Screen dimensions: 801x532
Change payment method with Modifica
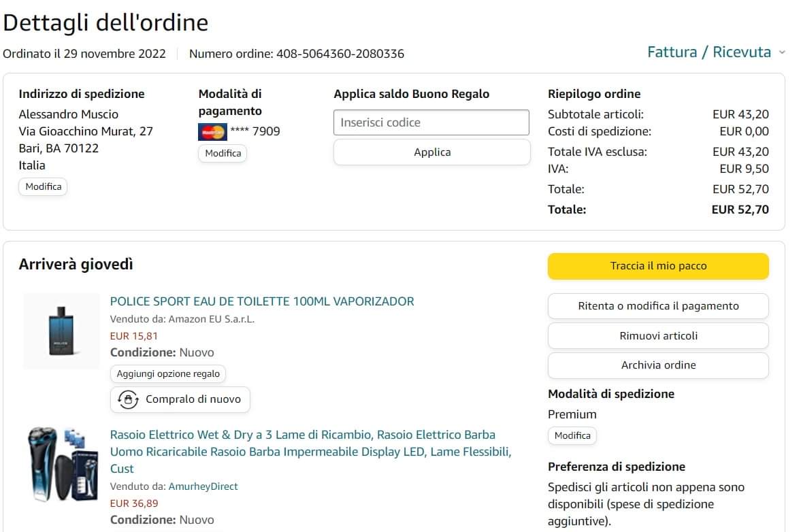pyautogui.click(x=223, y=153)
